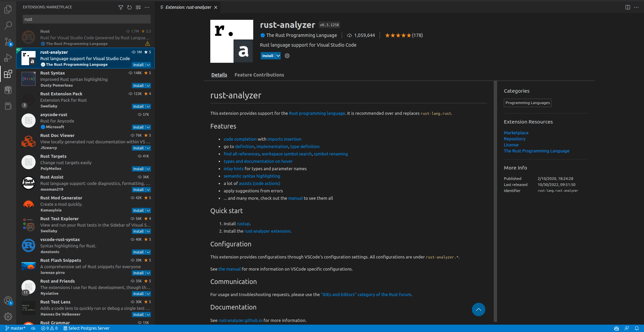Close the Extension: rust-analyzer tab

pos(216,7)
